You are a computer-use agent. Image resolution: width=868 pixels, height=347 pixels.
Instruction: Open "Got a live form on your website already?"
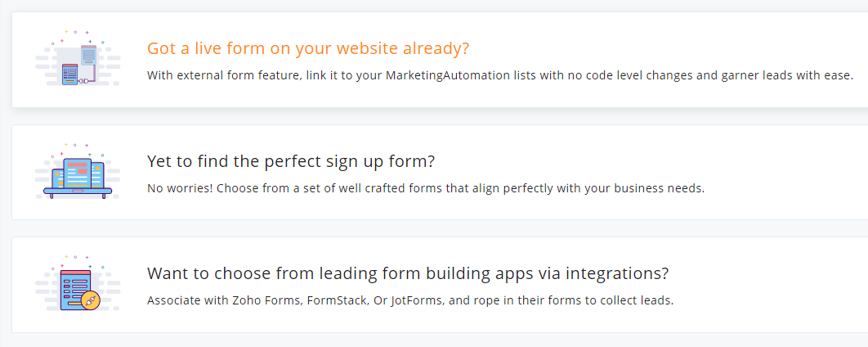(x=308, y=48)
